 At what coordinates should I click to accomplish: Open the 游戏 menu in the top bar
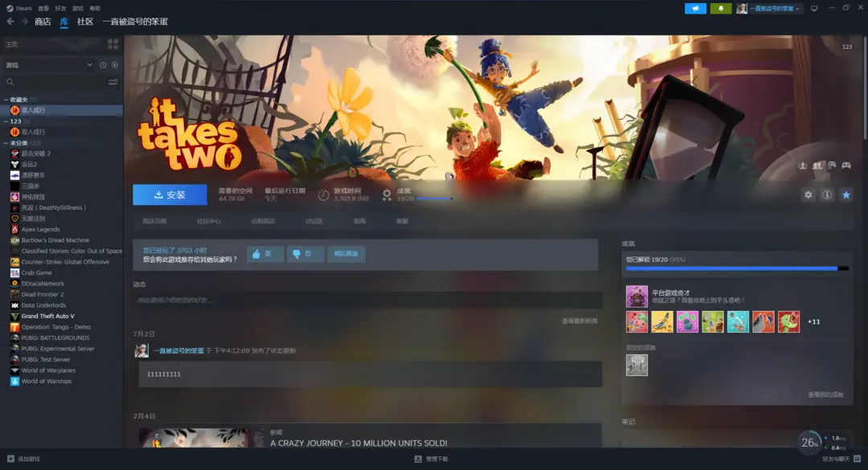(78, 8)
